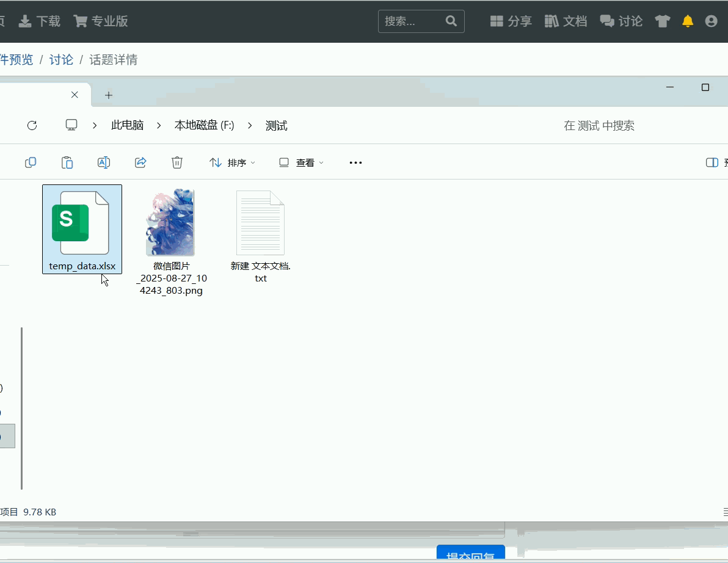728x563 pixels.
Task: Open the 下载 download menu item
Action: pyautogui.click(x=40, y=21)
